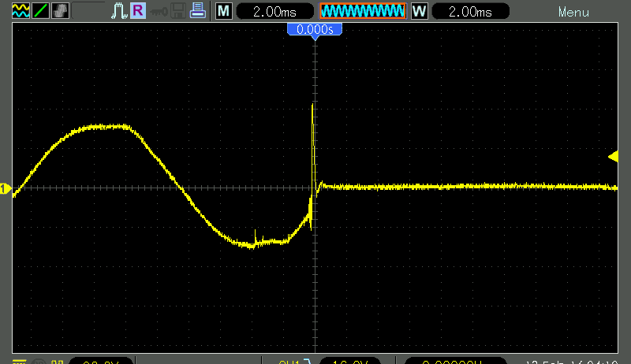The image size is (631, 364).
Task: Click the 0.000s trigger position marker
Action: pos(315,30)
